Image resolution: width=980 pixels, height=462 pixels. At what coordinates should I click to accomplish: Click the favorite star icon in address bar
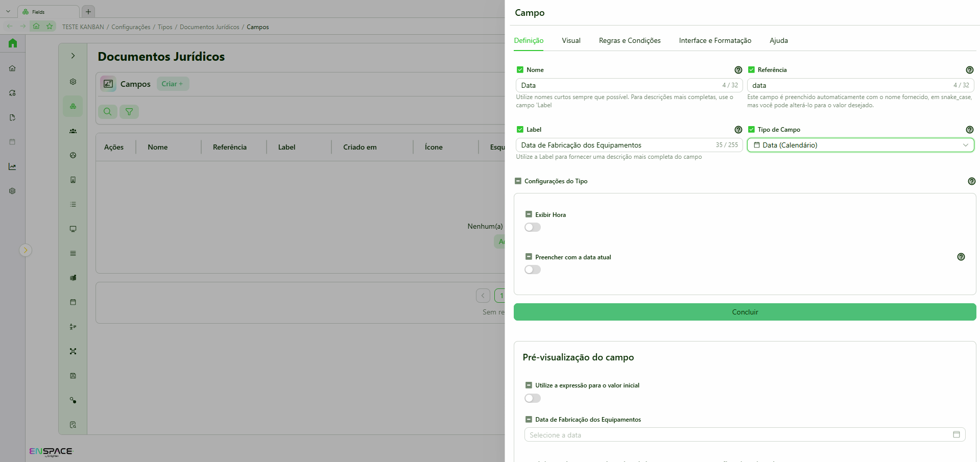pyautogui.click(x=50, y=26)
